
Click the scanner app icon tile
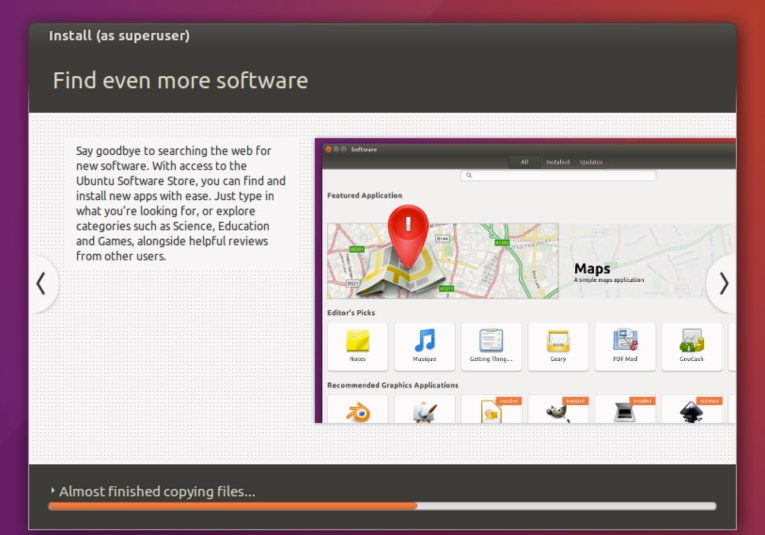click(625, 410)
